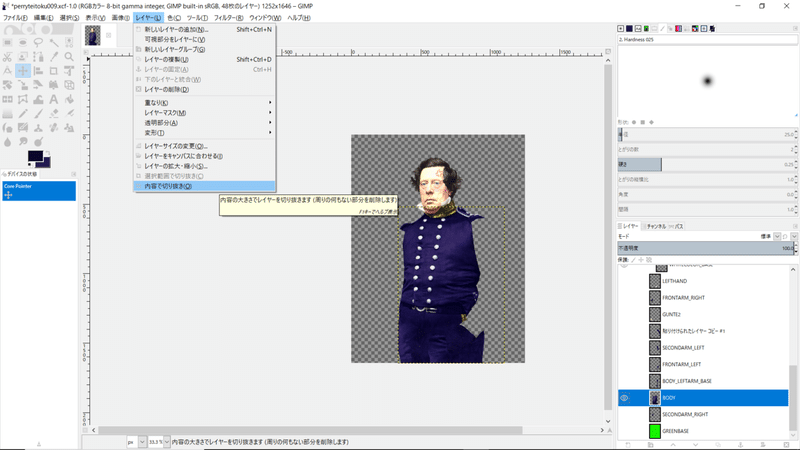Choose レイヤーの複製(U) menu entry
This screenshot has height=450, width=800.
click(x=204, y=59)
